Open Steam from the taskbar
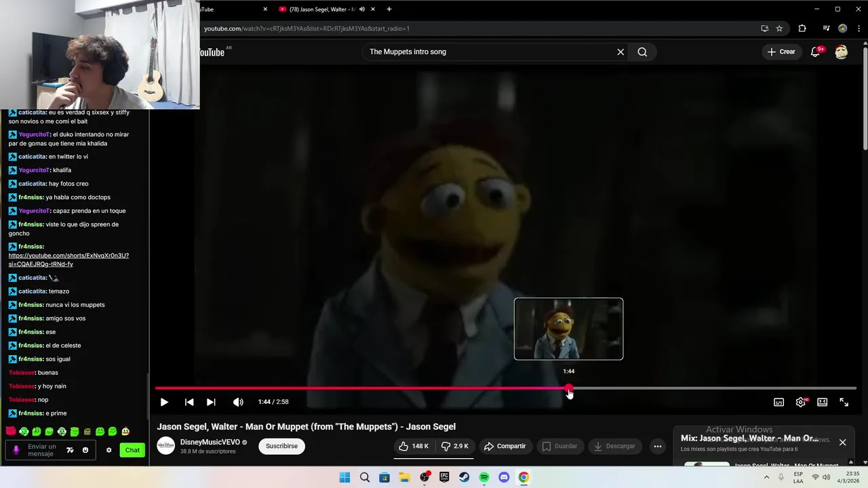Viewport: 868px width, 488px height. (x=464, y=477)
